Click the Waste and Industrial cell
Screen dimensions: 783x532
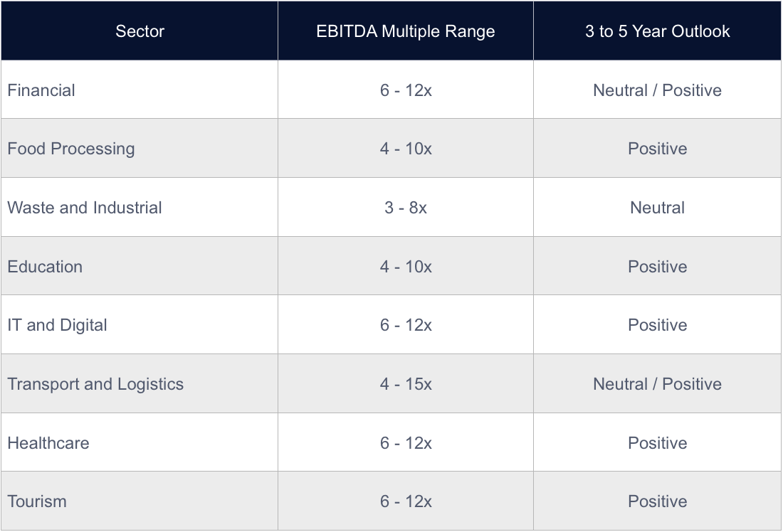tap(85, 208)
